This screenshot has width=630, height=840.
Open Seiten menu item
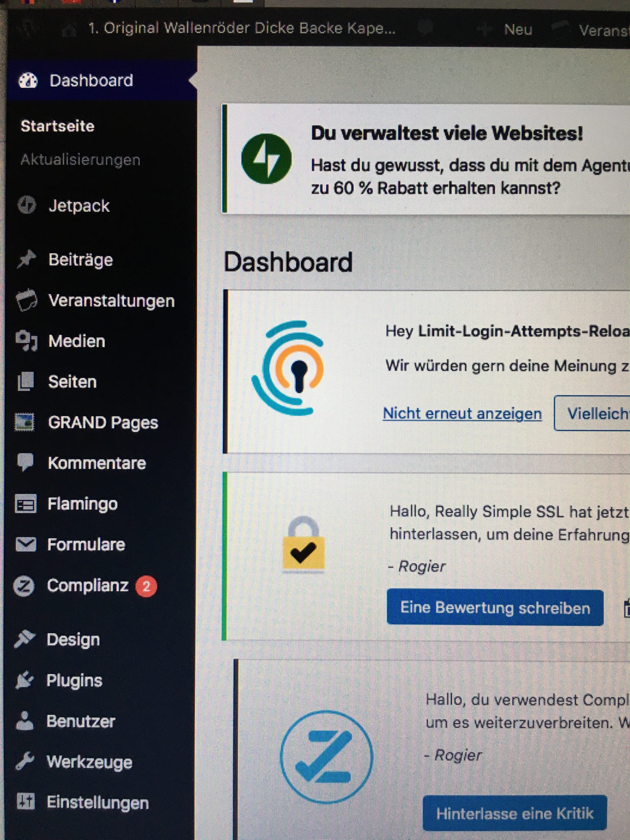click(73, 382)
